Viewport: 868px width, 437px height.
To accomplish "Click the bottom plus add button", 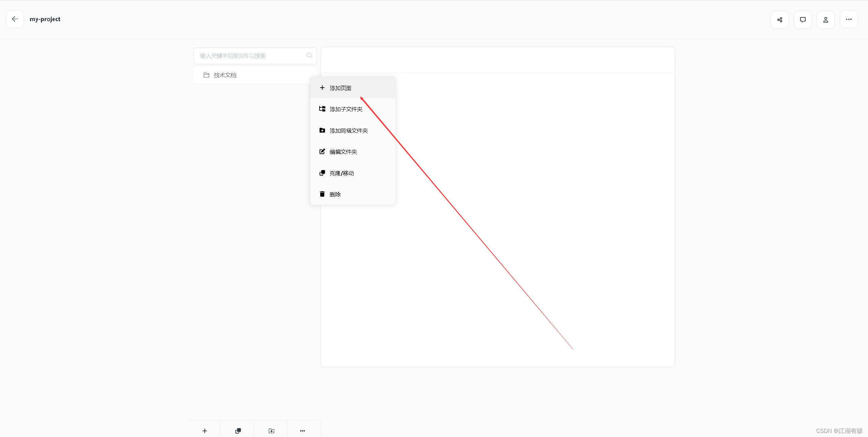I will (x=205, y=431).
